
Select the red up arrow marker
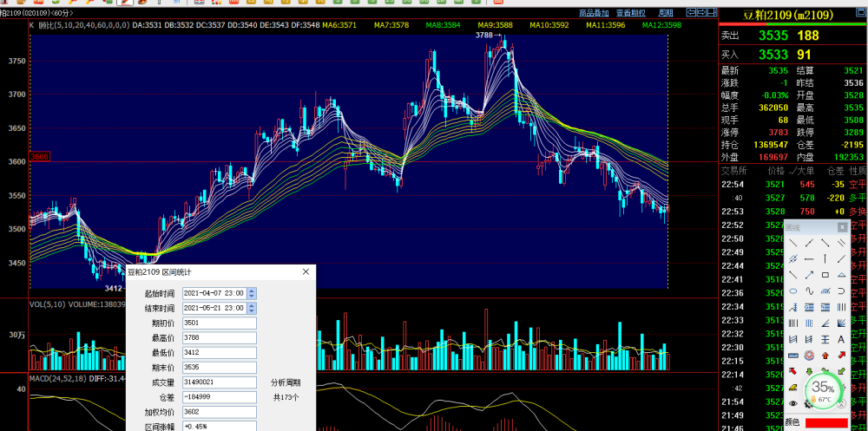click(x=825, y=355)
